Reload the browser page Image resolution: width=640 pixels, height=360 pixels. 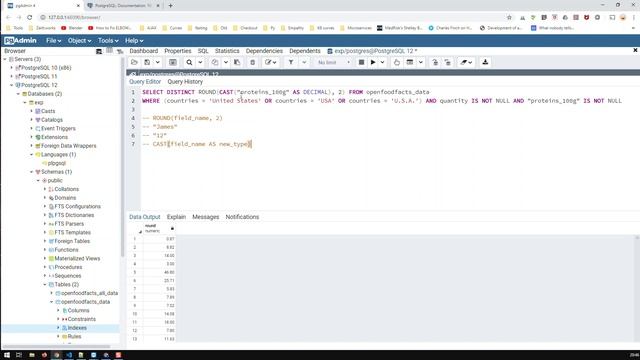tap(29, 18)
